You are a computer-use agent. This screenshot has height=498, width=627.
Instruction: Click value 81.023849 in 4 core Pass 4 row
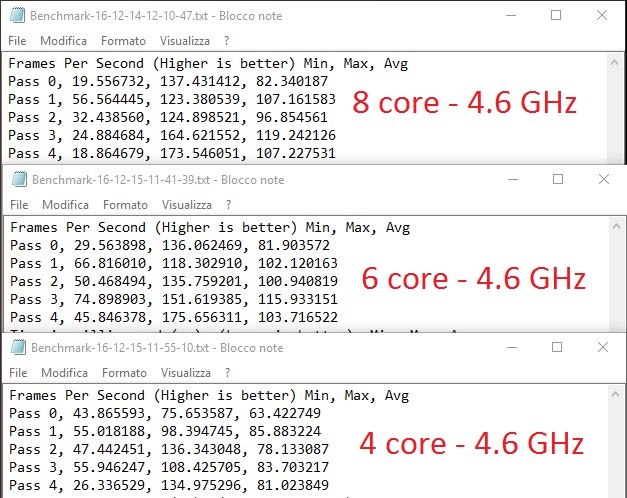coord(293,486)
